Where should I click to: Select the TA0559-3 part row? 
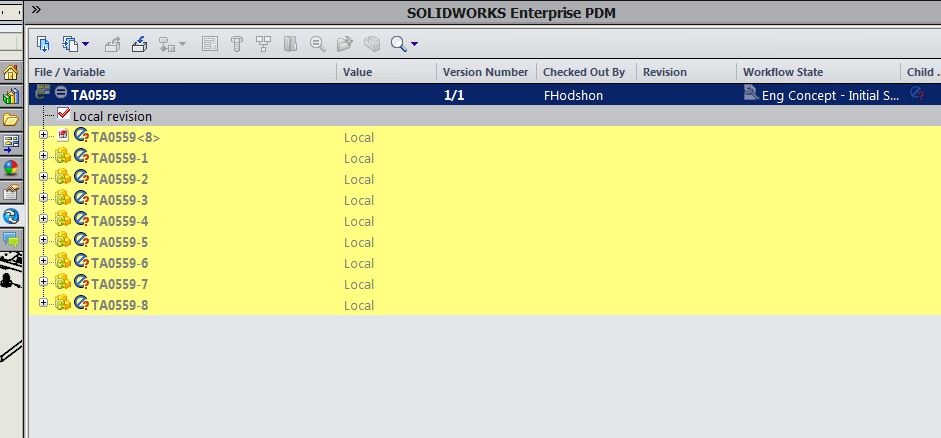point(485,200)
